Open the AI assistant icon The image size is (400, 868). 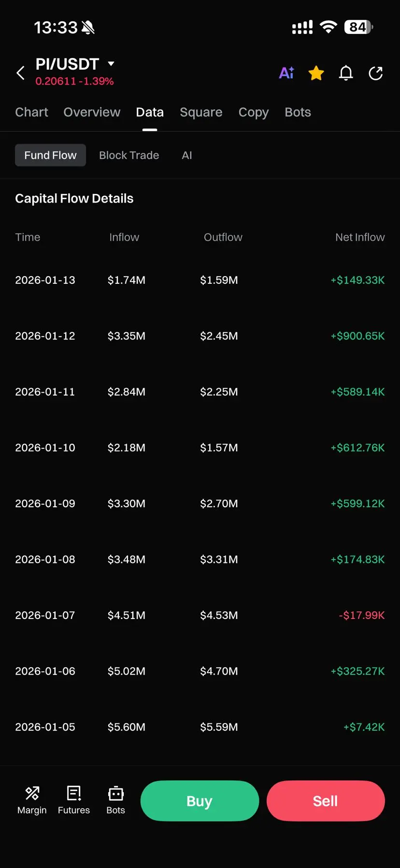point(286,73)
